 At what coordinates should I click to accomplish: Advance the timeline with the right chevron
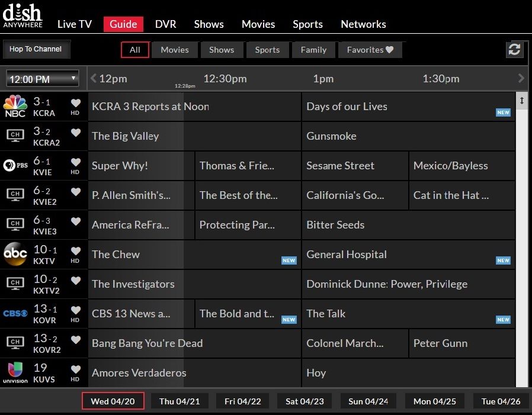pos(521,78)
